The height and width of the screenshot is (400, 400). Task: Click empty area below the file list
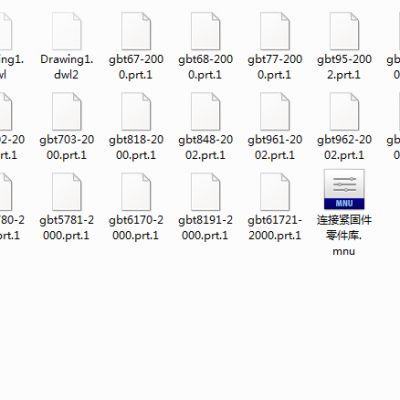coord(200,327)
